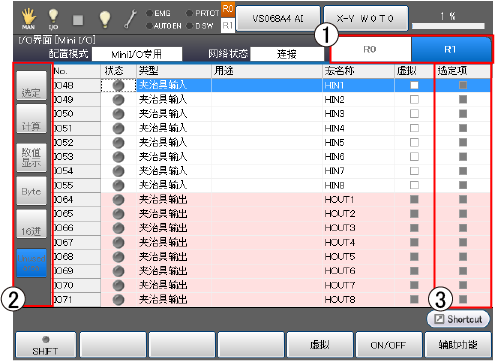
Task: Toggle virtual checkbox for HIN1
Action: pos(414,85)
